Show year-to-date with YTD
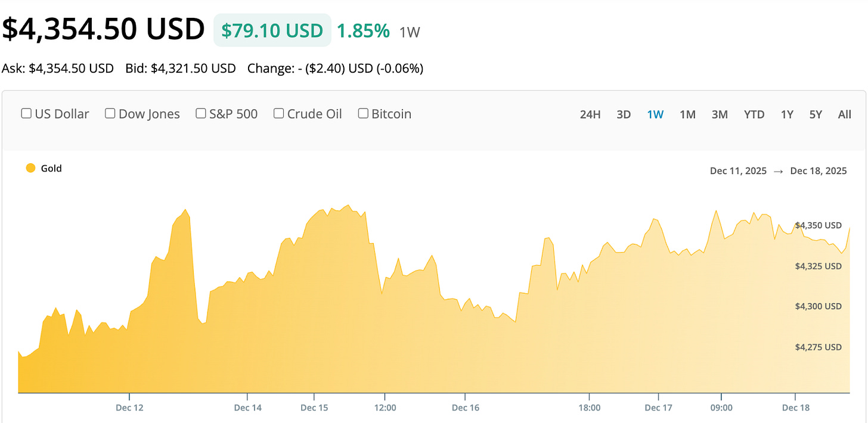This screenshot has height=423, width=868. [754, 114]
